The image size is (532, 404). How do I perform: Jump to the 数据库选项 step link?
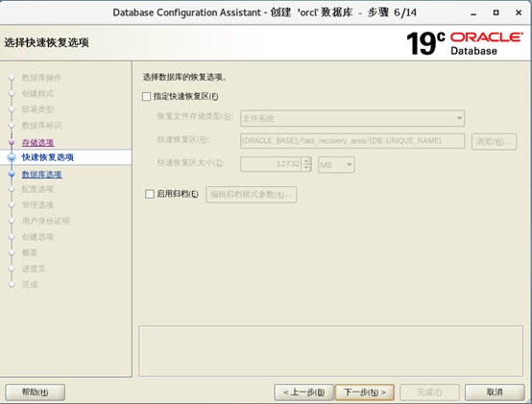[x=42, y=175]
